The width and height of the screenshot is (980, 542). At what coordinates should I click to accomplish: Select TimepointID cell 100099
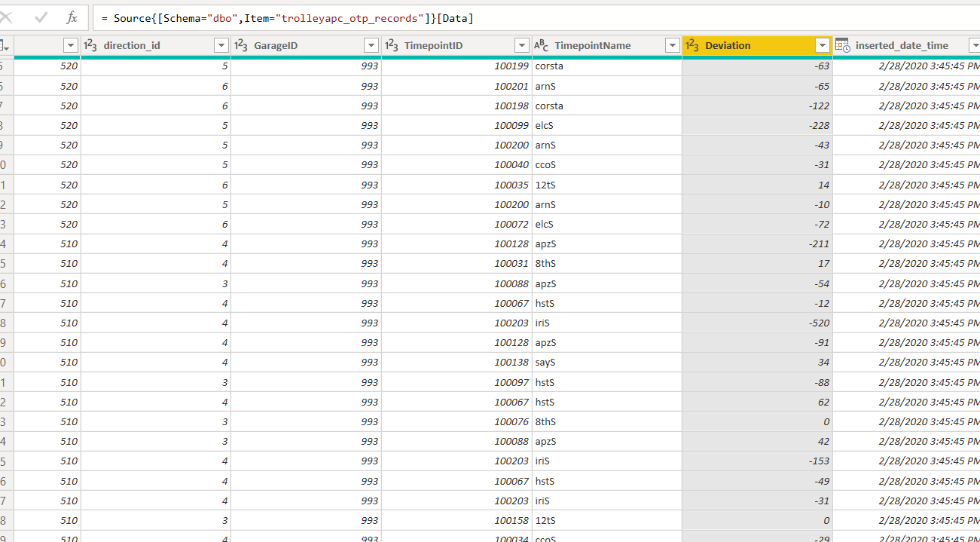click(x=456, y=125)
